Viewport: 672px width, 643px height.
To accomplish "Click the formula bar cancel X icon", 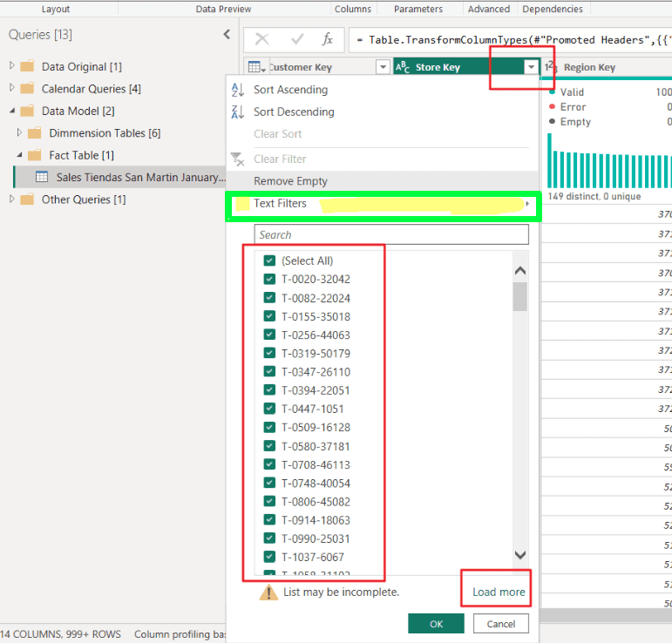I will tap(261, 40).
